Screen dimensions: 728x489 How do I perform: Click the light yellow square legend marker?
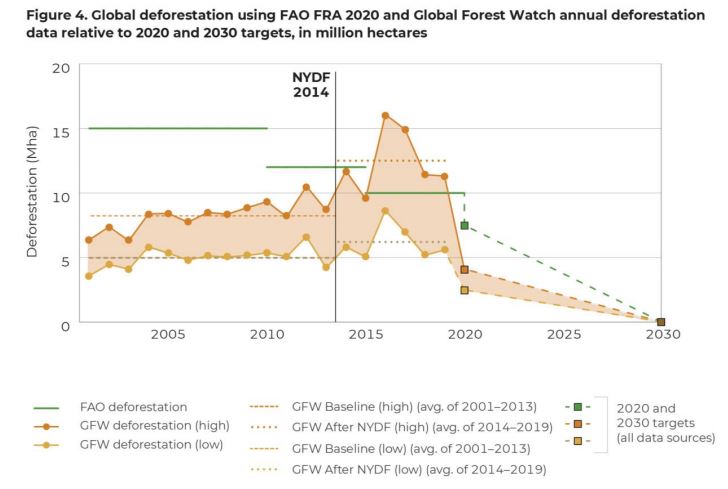click(x=578, y=441)
